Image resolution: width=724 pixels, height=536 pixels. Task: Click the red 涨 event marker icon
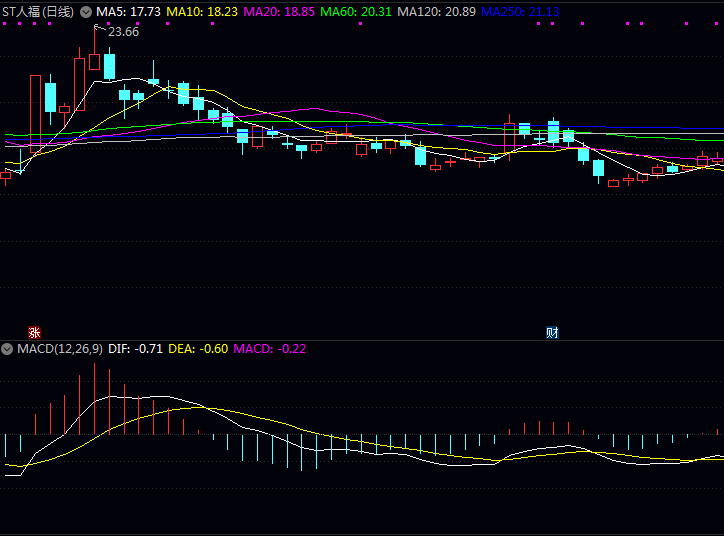(35, 332)
